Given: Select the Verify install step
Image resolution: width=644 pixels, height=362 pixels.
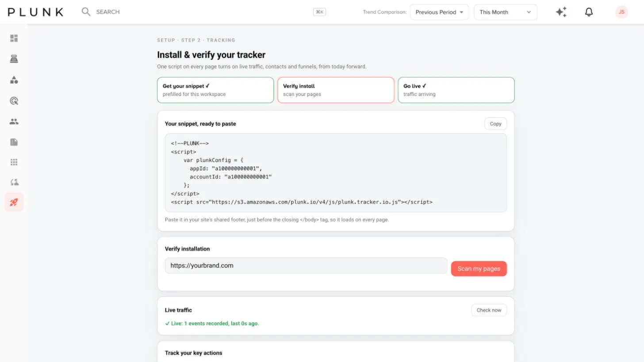Looking at the screenshot, I should 336,90.
